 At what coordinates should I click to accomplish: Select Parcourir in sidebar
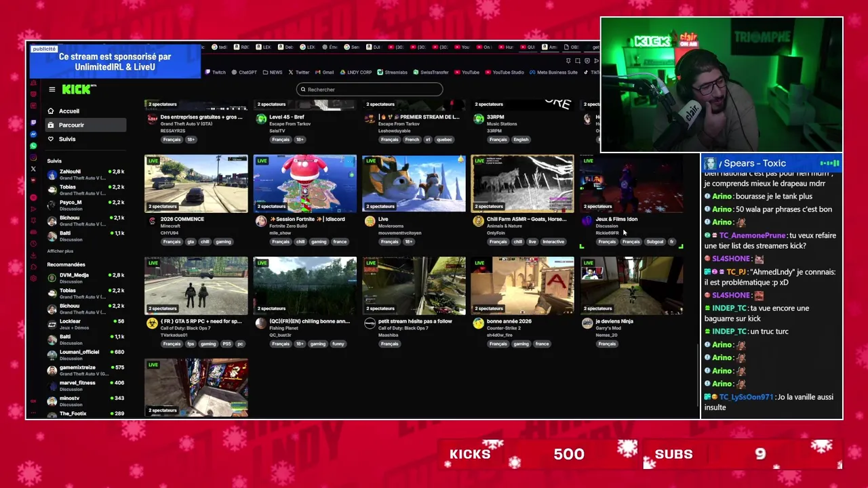85,125
